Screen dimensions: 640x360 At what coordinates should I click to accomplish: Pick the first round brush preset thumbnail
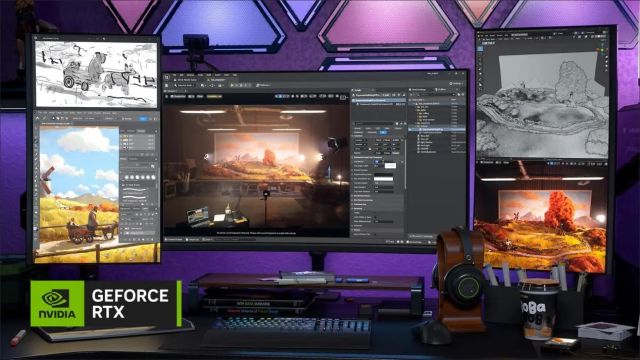(126, 177)
